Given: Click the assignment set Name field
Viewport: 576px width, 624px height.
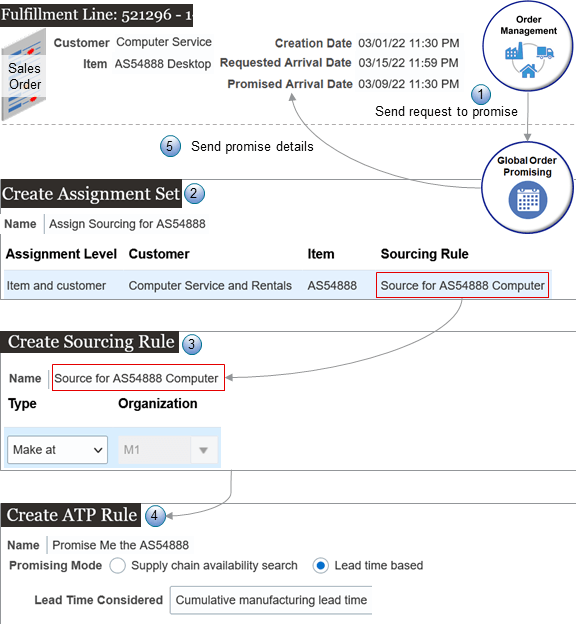Looking at the screenshot, I should [127, 224].
